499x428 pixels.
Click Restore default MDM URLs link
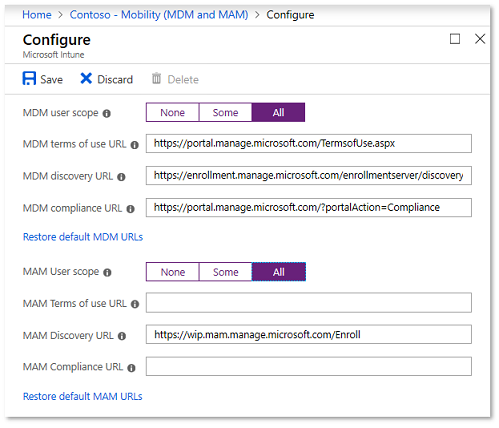[83, 237]
